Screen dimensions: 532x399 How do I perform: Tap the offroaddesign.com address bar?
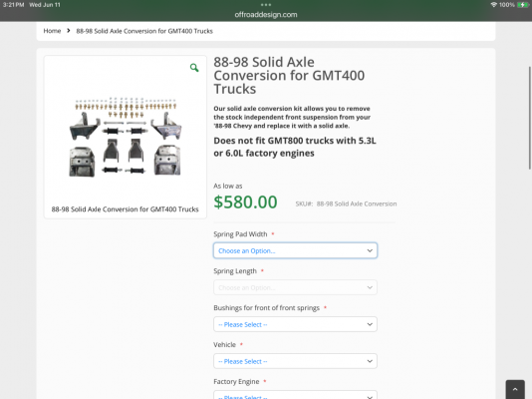266,15
